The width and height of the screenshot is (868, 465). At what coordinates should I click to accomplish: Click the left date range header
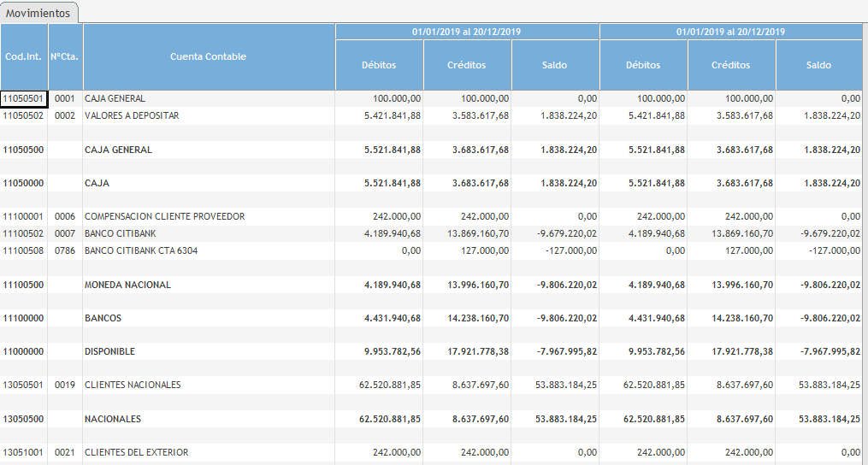point(467,32)
